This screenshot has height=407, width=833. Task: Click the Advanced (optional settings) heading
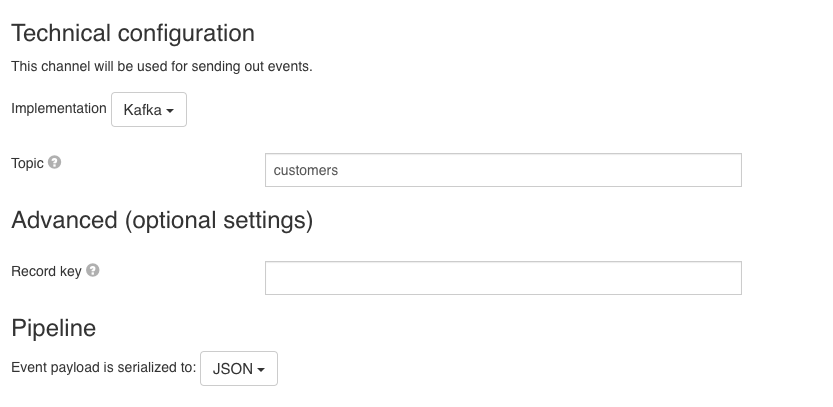(162, 220)
